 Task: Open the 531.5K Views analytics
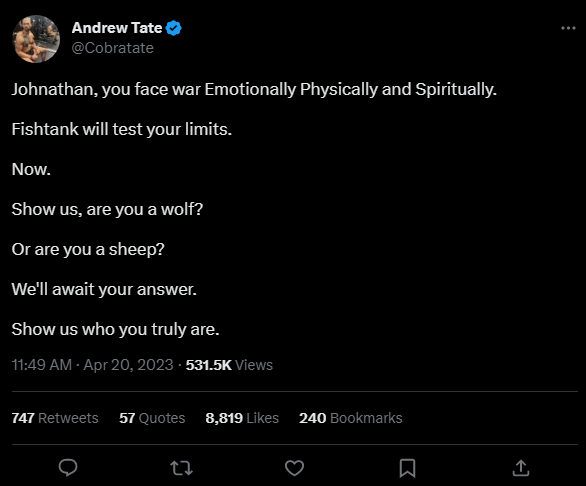coord(229,365)
